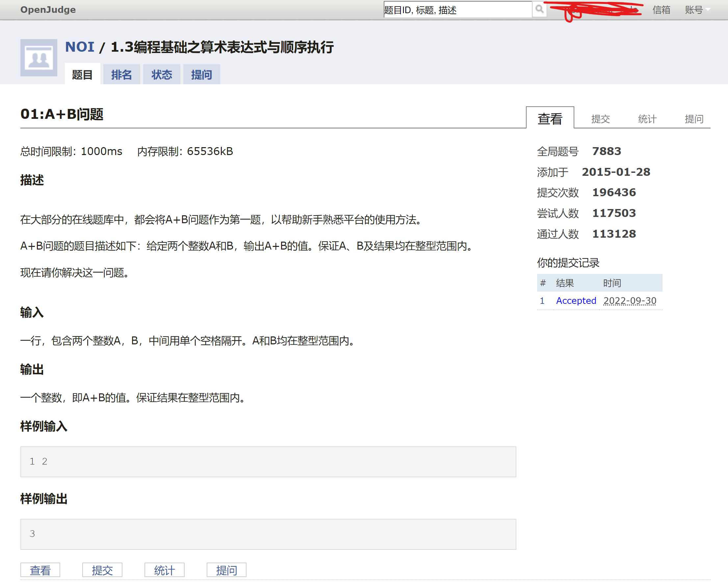The width and height of the screenshot is (728, 582).
Task: Focus the problem ID search field
Action: pyautogui.click(x=457, y=10)
